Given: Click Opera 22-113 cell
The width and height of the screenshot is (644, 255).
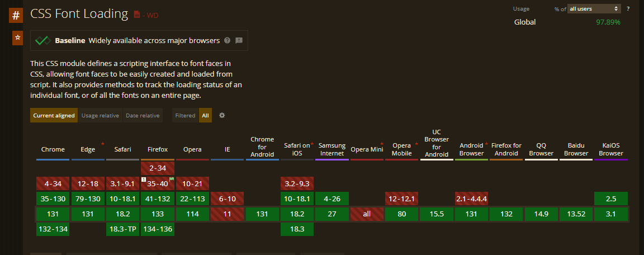Looking at the screenshot, I should tap(192, 199).
